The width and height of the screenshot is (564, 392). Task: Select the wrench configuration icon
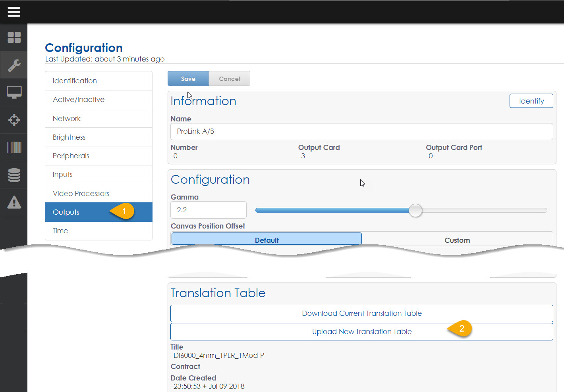[x=14, y=65]
